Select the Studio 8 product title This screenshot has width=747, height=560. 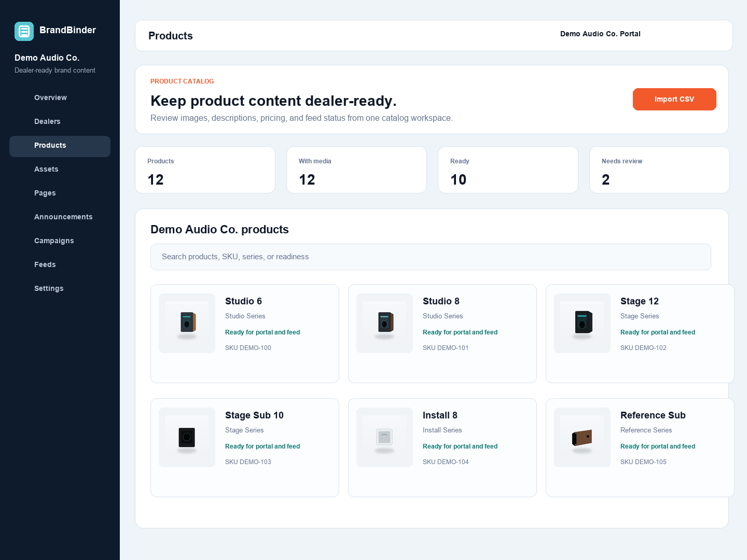tap(441, 301)
